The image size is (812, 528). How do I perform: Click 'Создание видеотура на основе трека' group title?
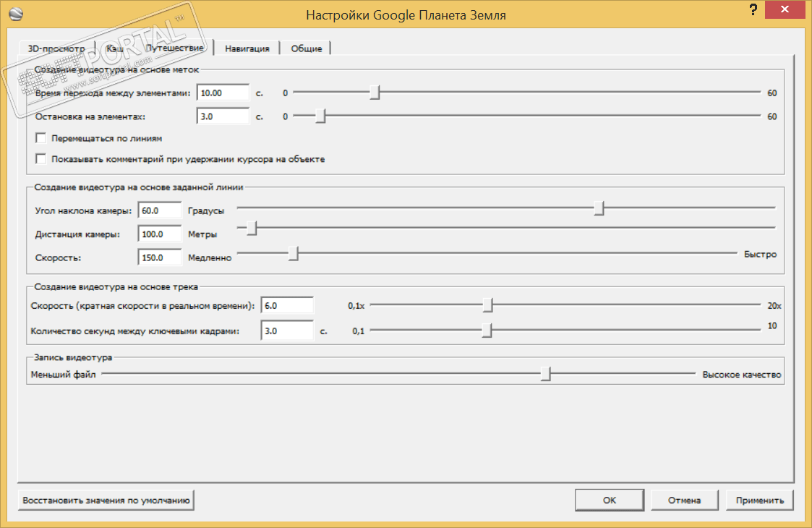pyautogui.click(x=116, y=286)
